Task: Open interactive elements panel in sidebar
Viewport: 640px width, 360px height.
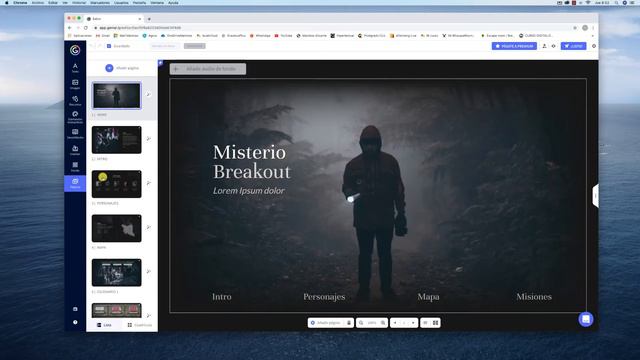Action: [x=75, y=117]
